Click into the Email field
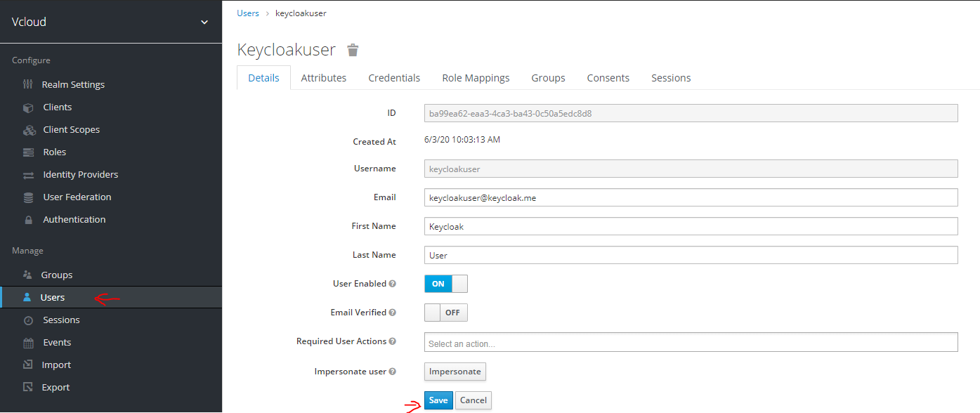The width and height of the screenshot is (980, 413). [691, 198]
